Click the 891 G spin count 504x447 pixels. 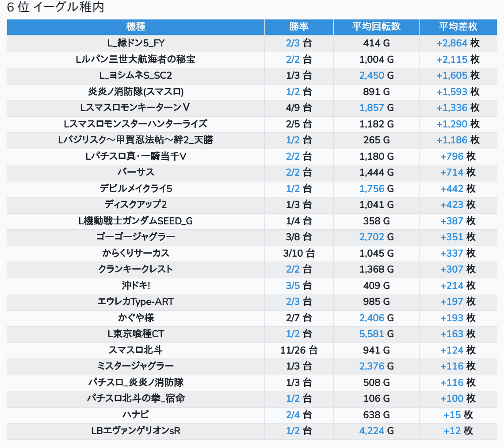(376, 92)
